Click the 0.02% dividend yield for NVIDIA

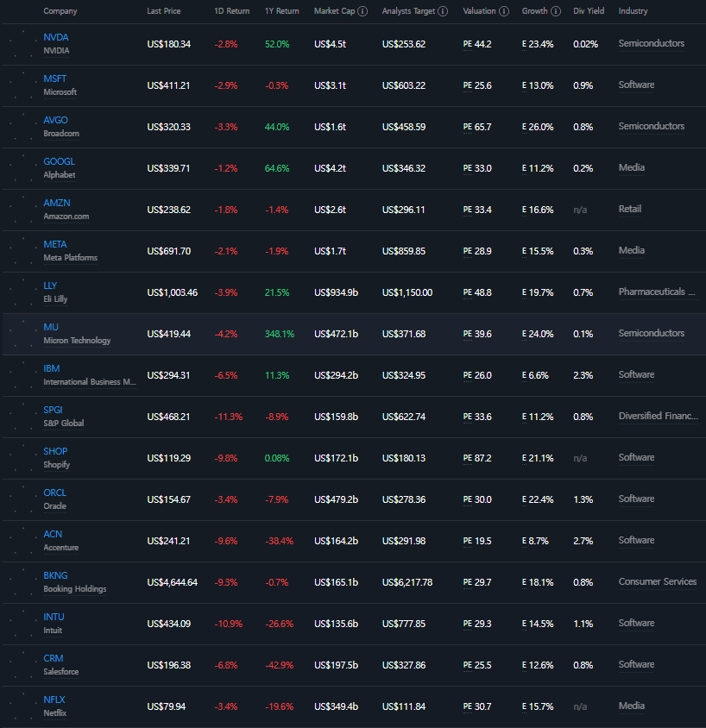[585, 45]
